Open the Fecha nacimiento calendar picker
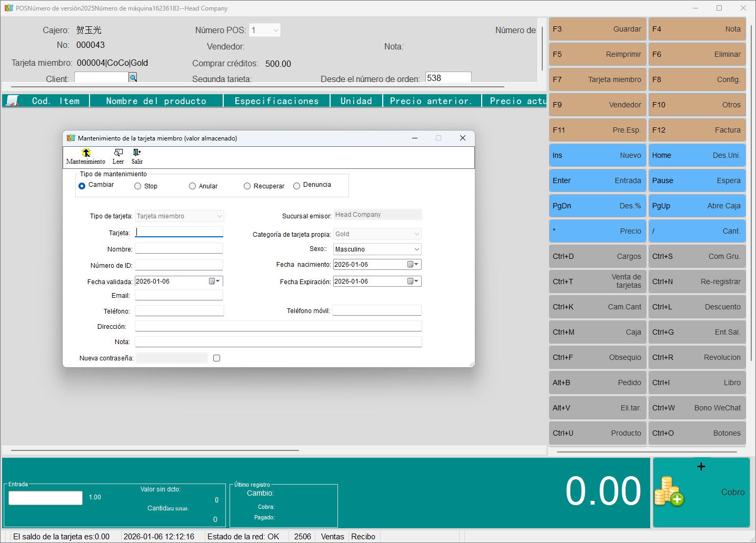Viewport: 756px width, 543px height. point(413,265)
